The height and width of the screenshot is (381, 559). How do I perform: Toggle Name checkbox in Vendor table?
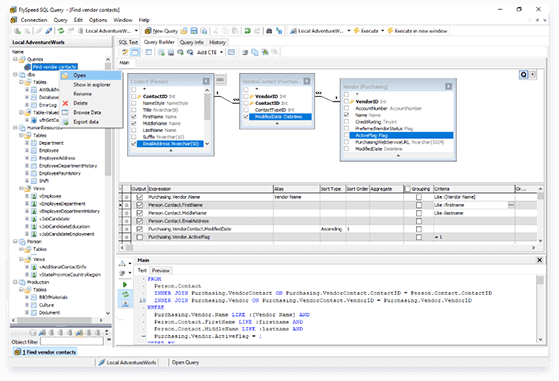(x=346, y=115)
